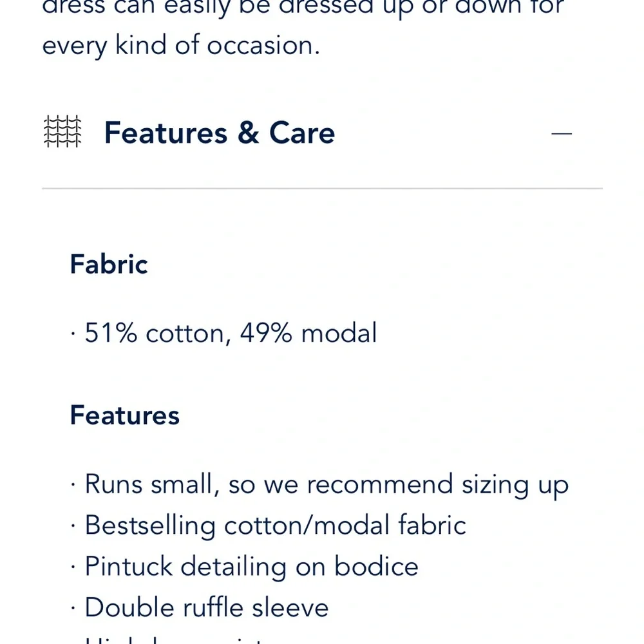
Task: Click the divider line under Features & Care
Action: coord(322,189)
